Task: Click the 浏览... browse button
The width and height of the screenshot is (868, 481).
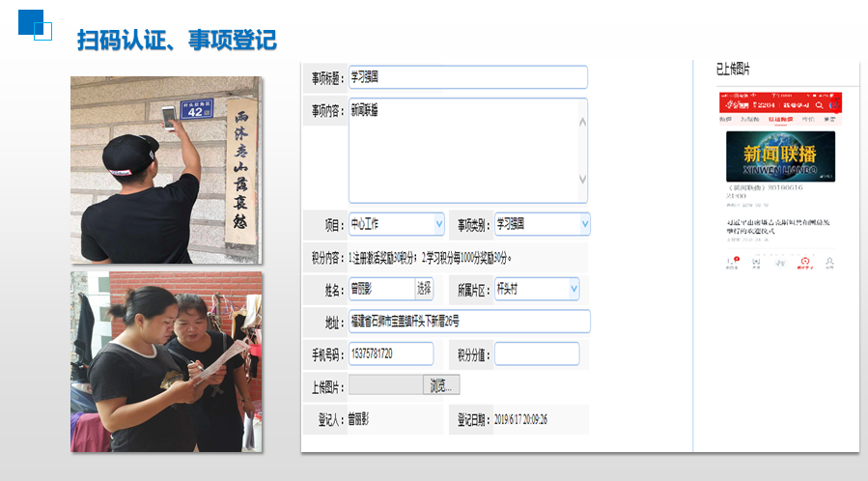Action: point(440,385)
